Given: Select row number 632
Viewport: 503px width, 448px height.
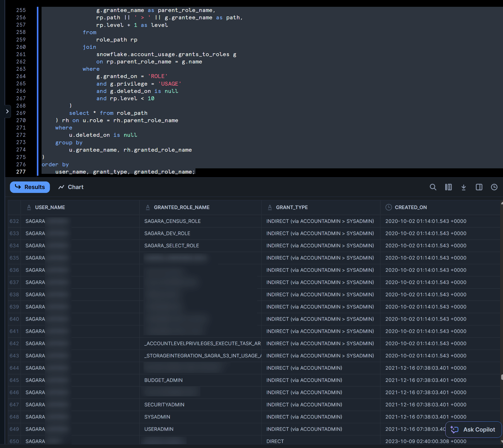Looking at the screenshot, I should [14, 221].
